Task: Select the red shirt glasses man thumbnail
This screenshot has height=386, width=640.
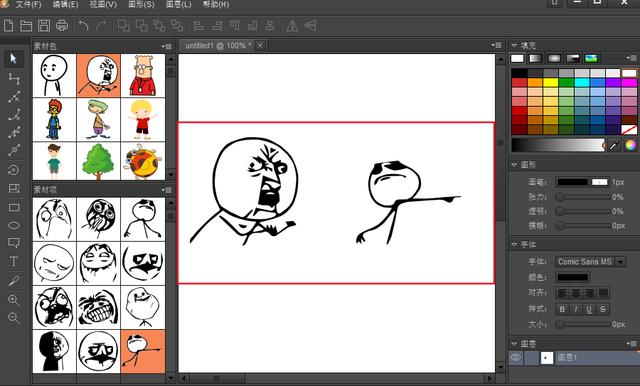Action: coord(143,75)
